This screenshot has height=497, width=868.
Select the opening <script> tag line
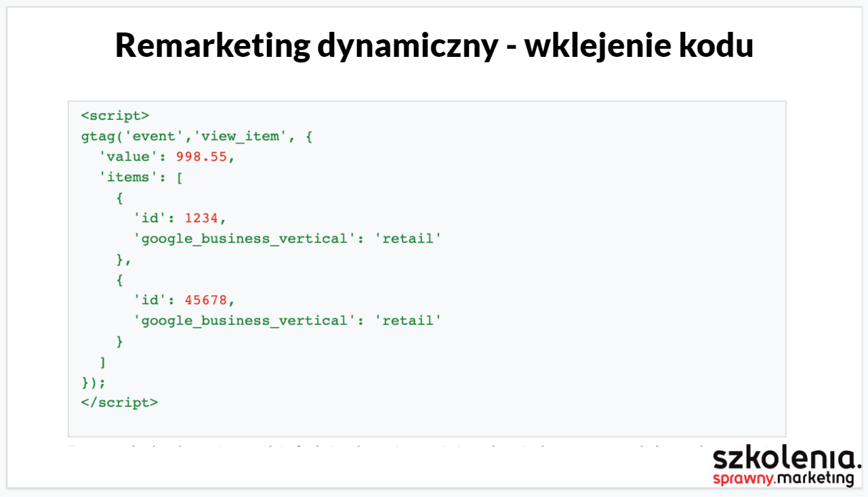click(115, 115)
